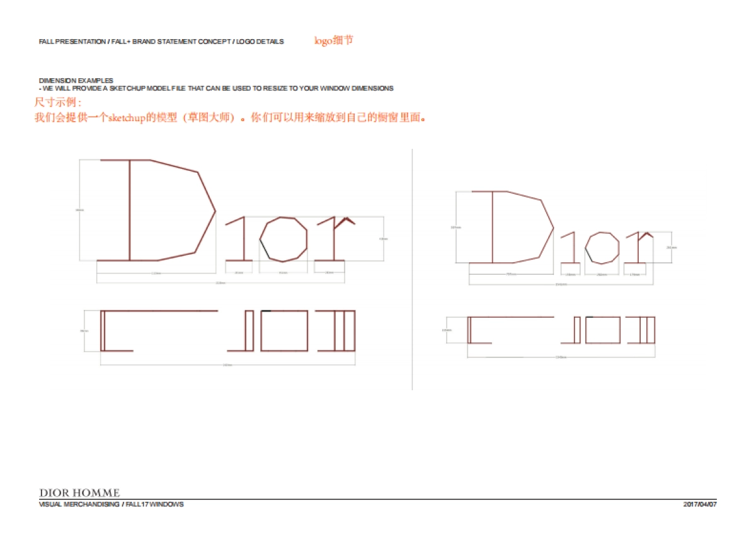Click the 2017/04/07 date in the footer
The height and width of the screenshot is (539, 756).
[700, 504]
